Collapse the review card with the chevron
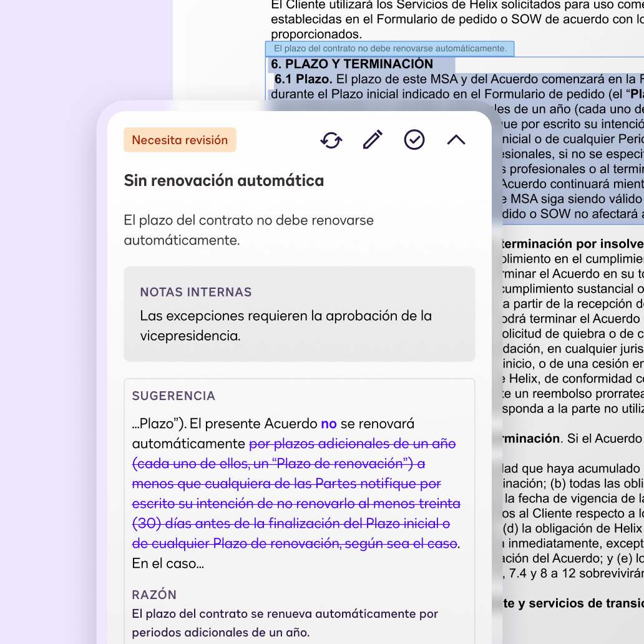644x644 pixels. pyautogui.click(x=456, y=140)
